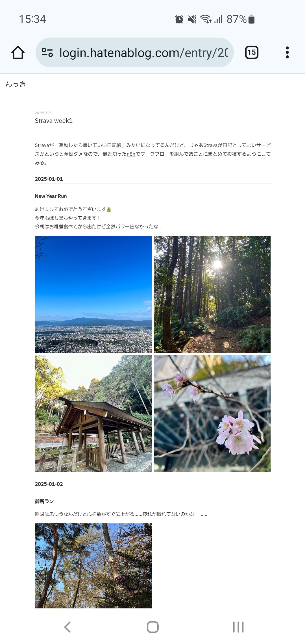Open the recent apps navigation button
Screen dimensions: 305x644
pos(238,627)
